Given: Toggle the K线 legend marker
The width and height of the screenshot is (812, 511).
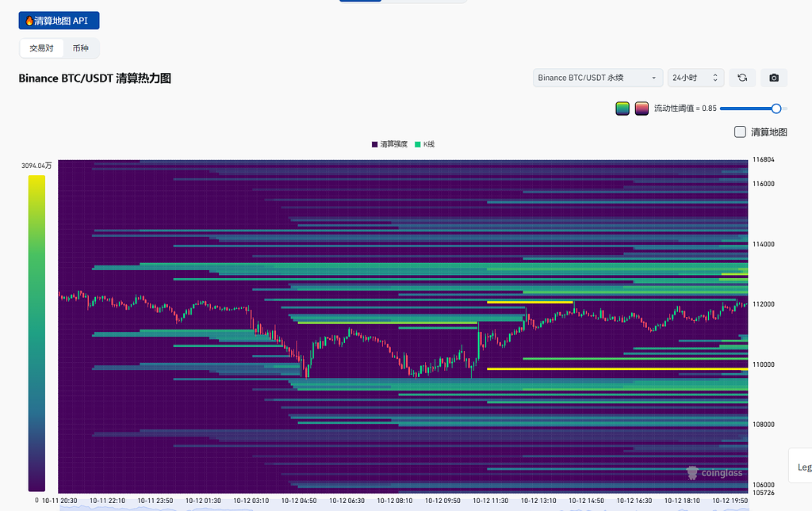Looking at the screenshot, I should coord(418,144).
